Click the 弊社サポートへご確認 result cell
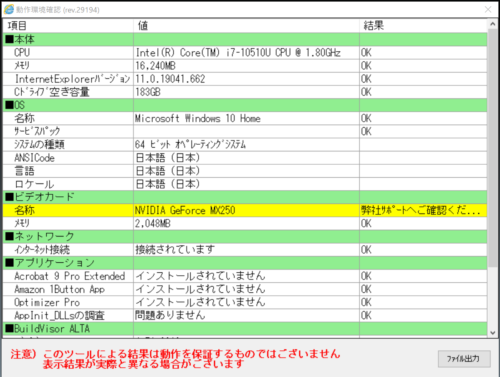Viewport: 500px width, 377px height. [x=423, y=210]
